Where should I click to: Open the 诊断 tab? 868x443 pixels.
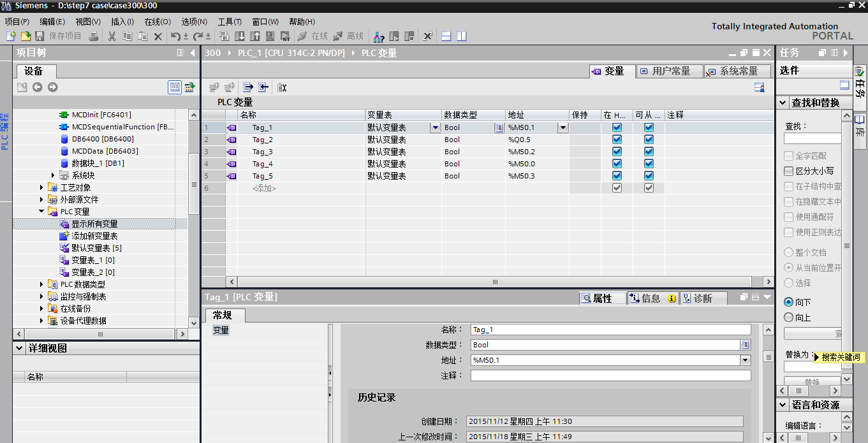703,298
